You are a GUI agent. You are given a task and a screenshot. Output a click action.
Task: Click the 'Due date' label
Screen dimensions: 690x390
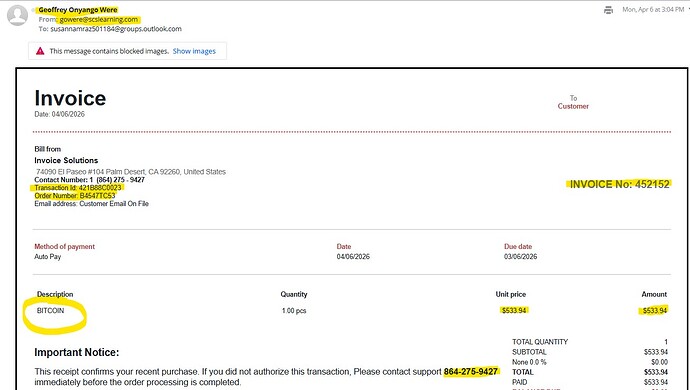tap(518, 247)
